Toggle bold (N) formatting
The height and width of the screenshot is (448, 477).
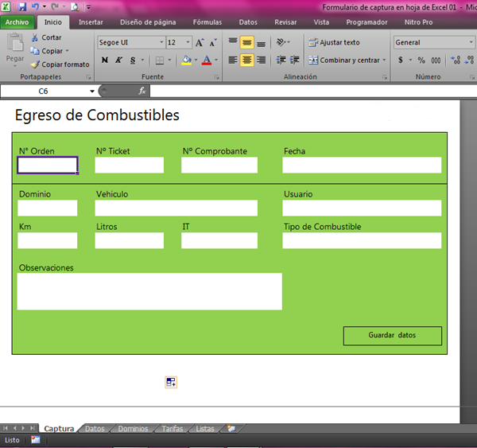pyautogui.click(x=104, y=60)
